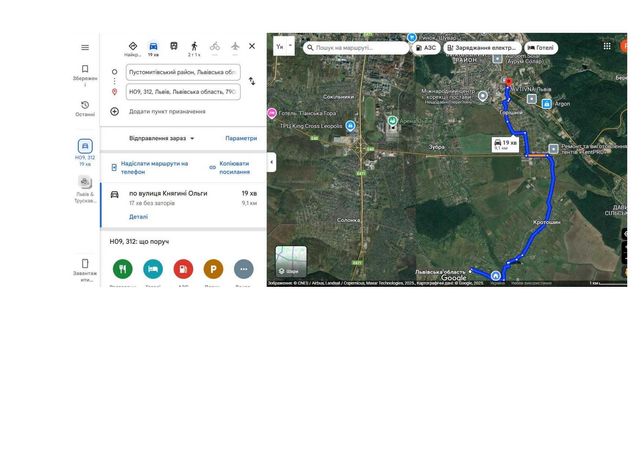Switch map layers with Шари thumbnail
The image size is (643, 455).
[x=291, y=261]
